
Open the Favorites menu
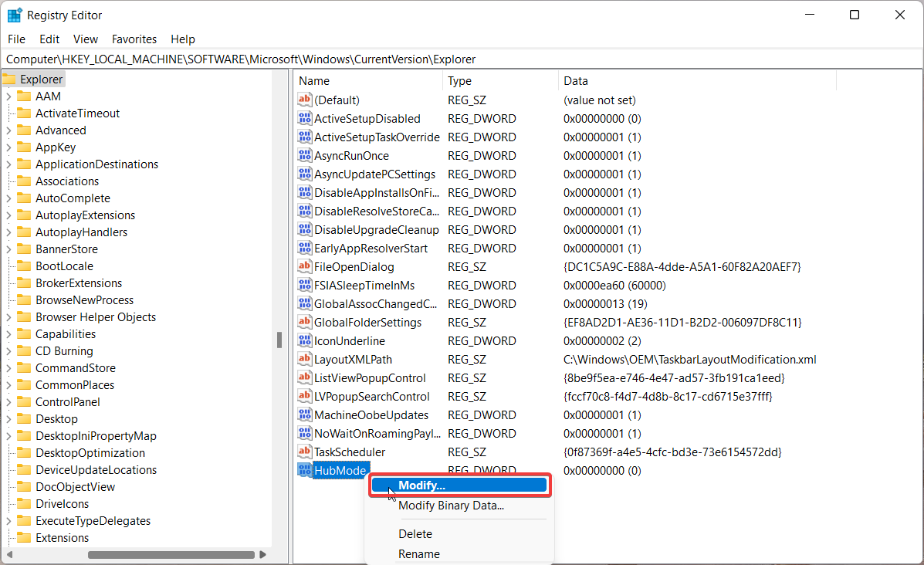pos(134,39)
